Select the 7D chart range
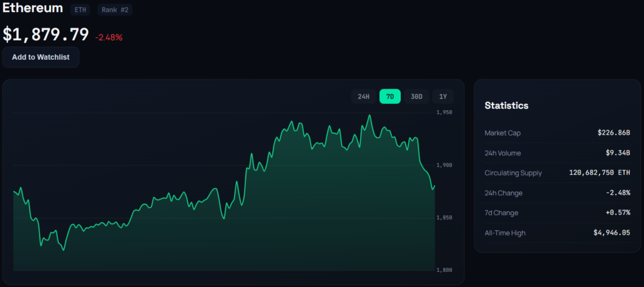Screen dimensions: 644x287 point(390,97)
